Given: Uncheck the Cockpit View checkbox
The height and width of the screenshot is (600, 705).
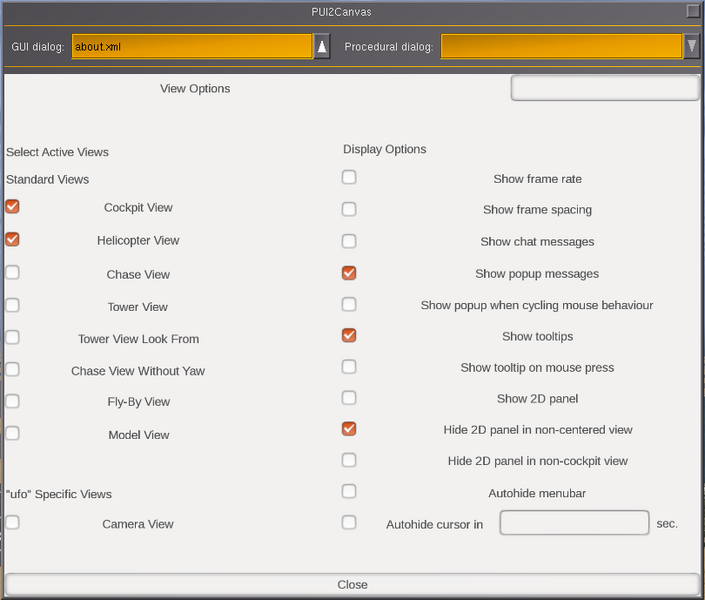Looking at the screenshot, I should pos(13,206).
